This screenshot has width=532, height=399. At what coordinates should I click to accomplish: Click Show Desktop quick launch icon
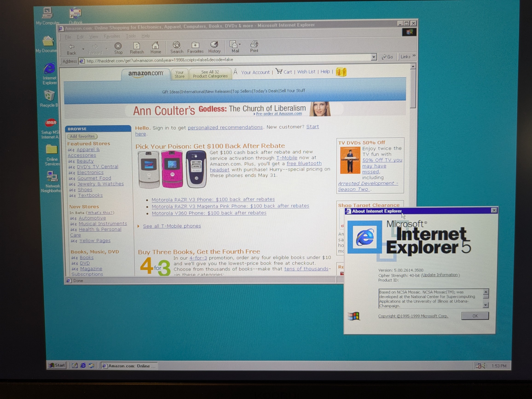[x=75, y=365]
